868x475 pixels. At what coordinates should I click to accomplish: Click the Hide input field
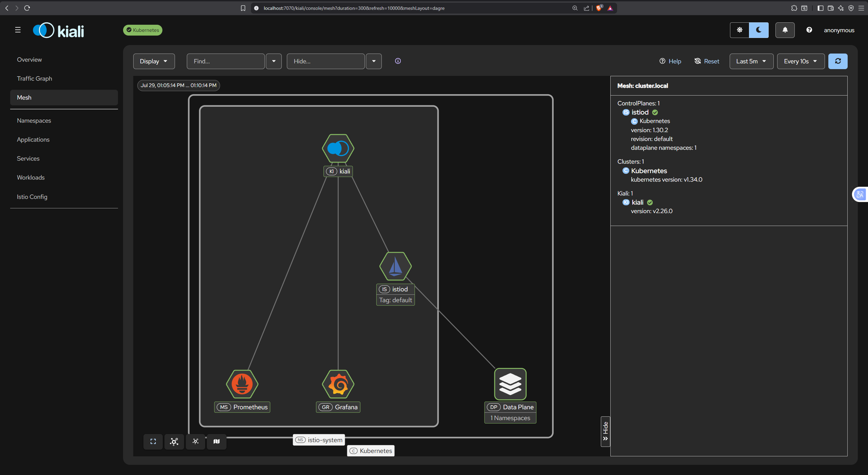[x=326, y=61]
